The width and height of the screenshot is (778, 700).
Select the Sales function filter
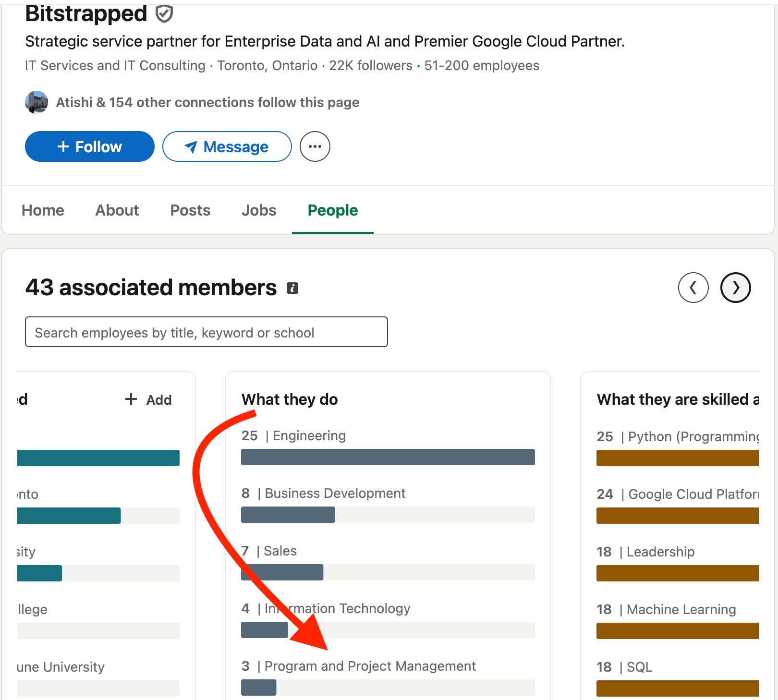[x=388, y=572]
